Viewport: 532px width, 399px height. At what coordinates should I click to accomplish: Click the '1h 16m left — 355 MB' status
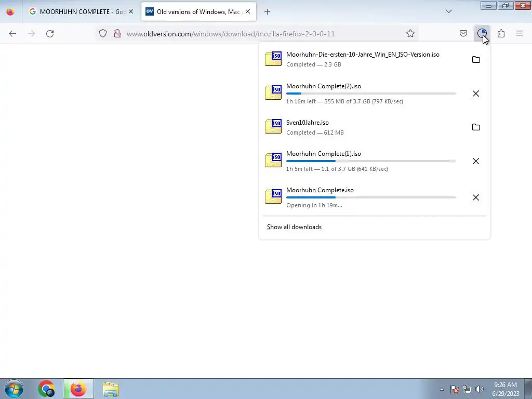tap(345, 101)
